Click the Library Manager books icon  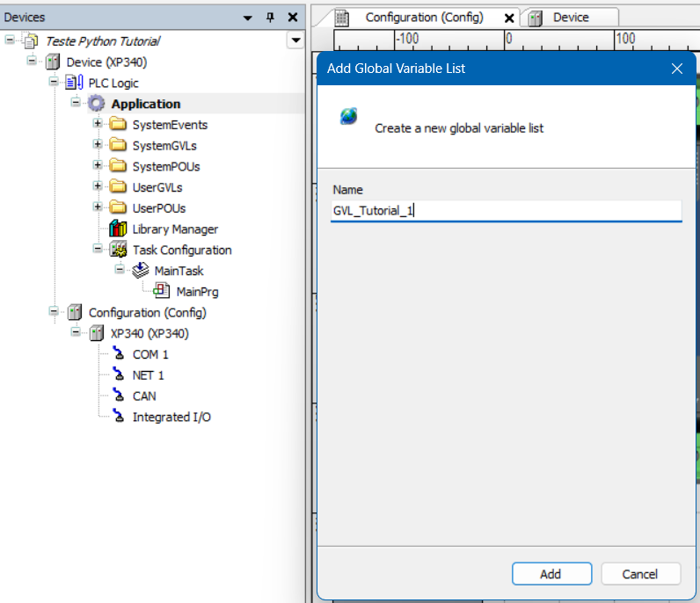click(118, 229)
